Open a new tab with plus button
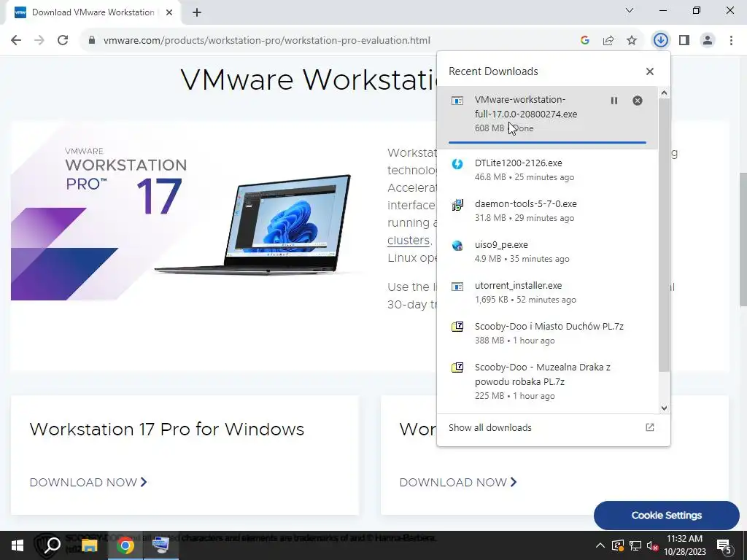The width and height of the screenshot is (747, 560). 197,12
